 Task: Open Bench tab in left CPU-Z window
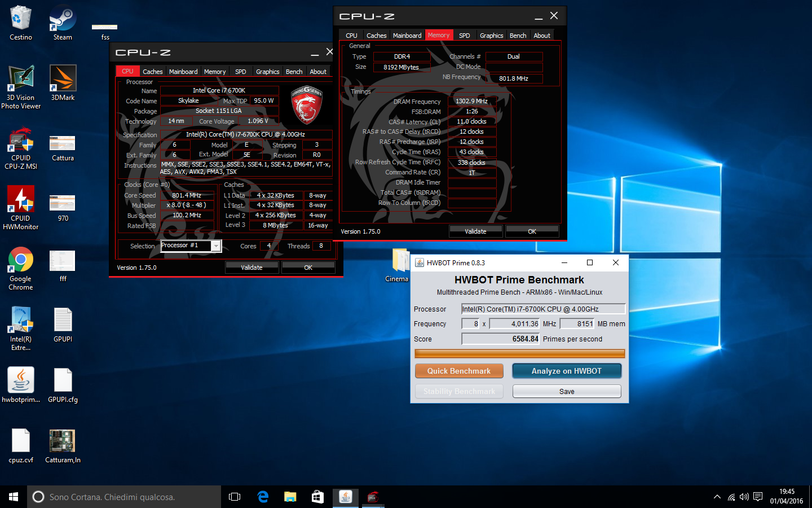point(294,72)
